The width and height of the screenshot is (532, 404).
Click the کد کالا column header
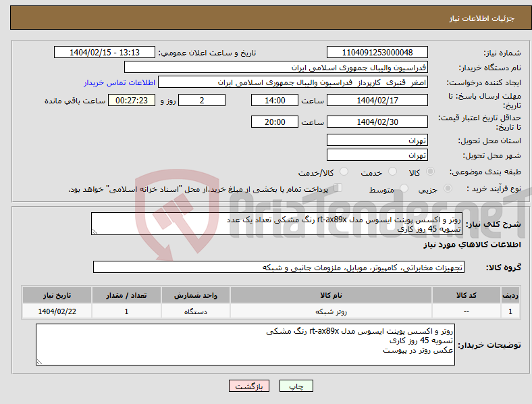[467, 295]
